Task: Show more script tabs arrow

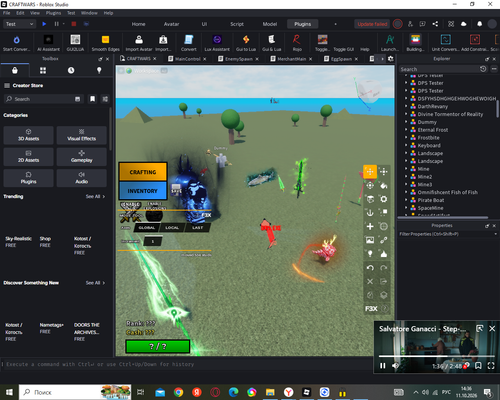Action: pos(382,59)
